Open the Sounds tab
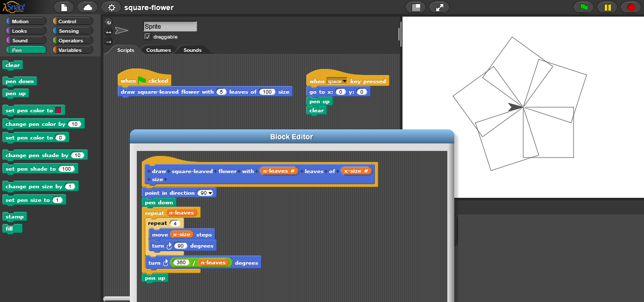This screenshot has height=302, width=644. [x=192, y=50]
